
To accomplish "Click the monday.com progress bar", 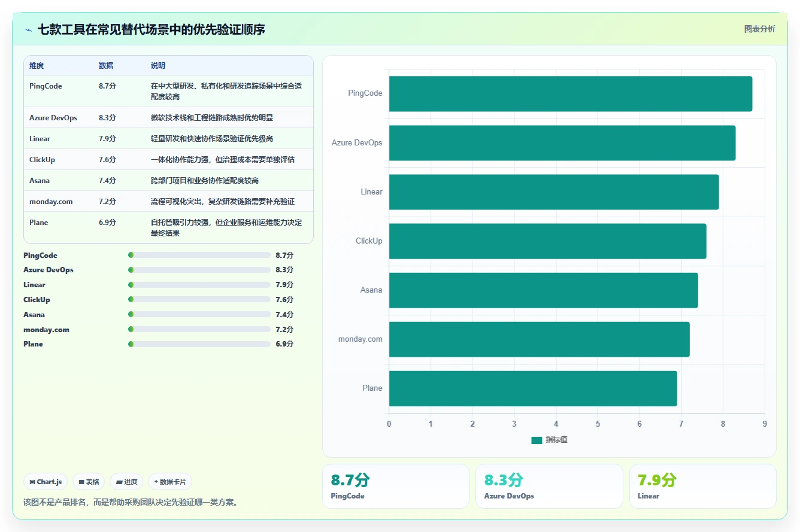I will tap(199, 329).
